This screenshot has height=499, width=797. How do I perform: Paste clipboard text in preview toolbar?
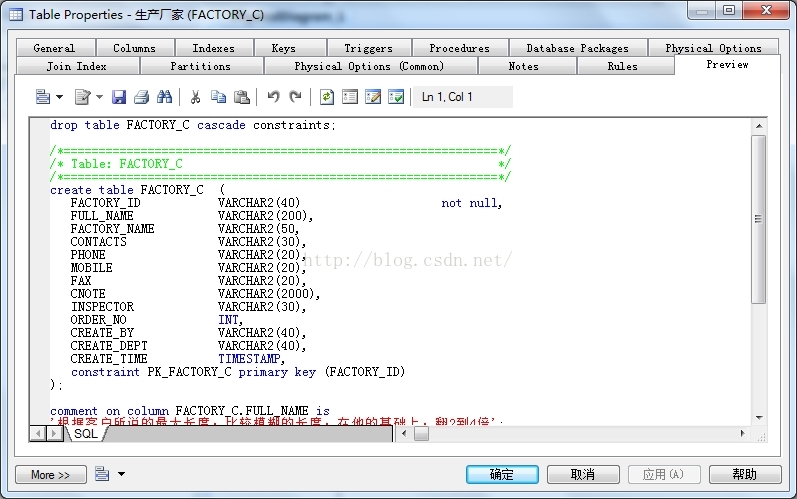coord(241,97)
